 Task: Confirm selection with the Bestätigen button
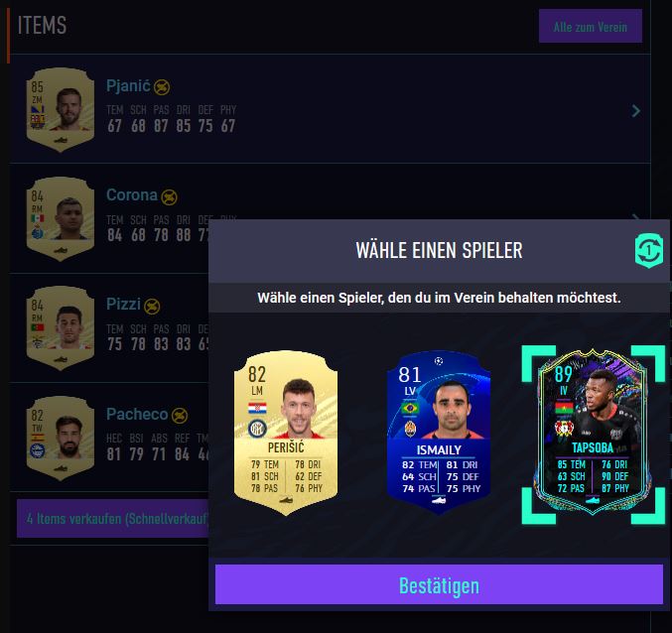[439, 584]
